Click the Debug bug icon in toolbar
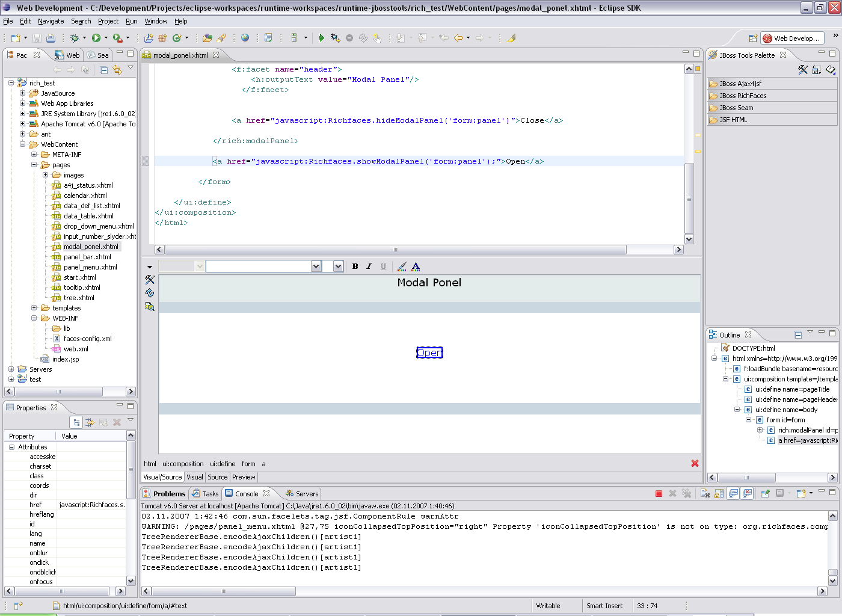Image resolution: width=842 pixels, height=616 pixels. [x=75, y=38]
